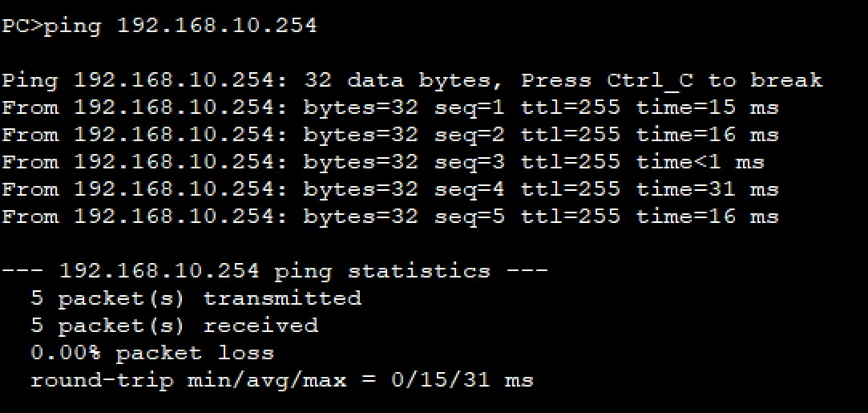Select the seq=4 reply line
This screenshot has height=413, width=868.
pyautogui.click(x=390, y=189)
